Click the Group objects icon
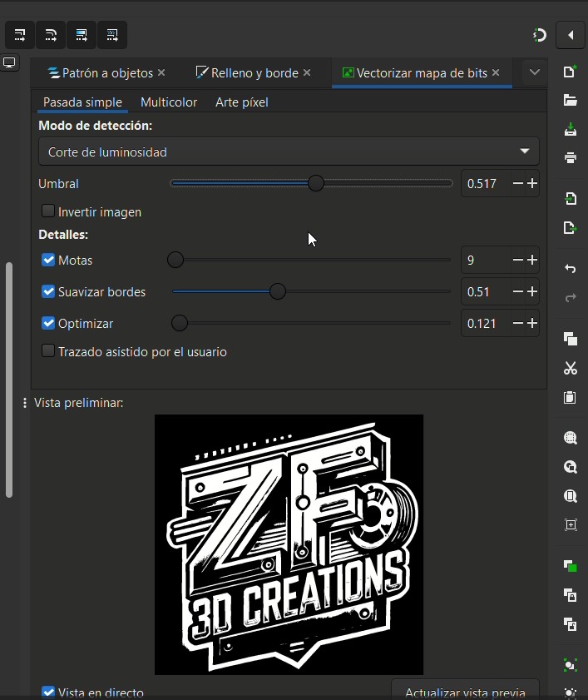 click(571, 665)
